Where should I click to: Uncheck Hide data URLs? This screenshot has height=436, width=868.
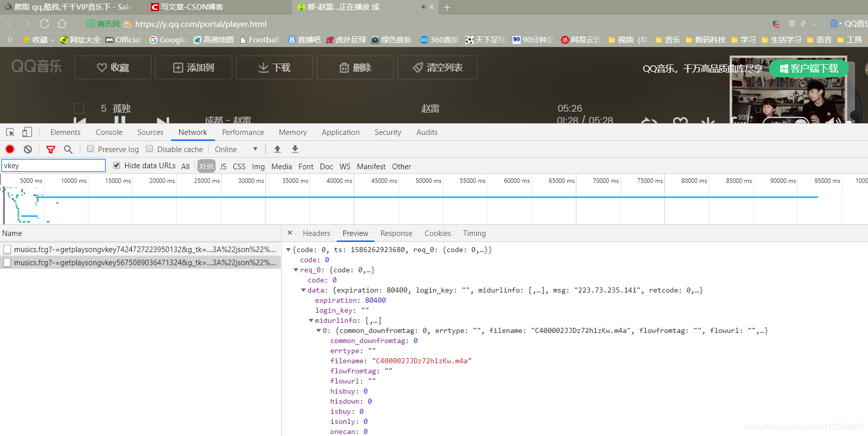117,165
